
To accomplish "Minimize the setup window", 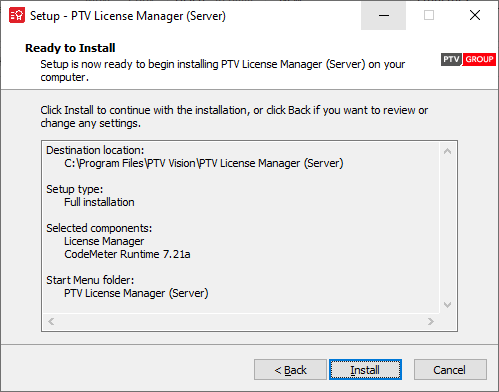I will 384,15.
